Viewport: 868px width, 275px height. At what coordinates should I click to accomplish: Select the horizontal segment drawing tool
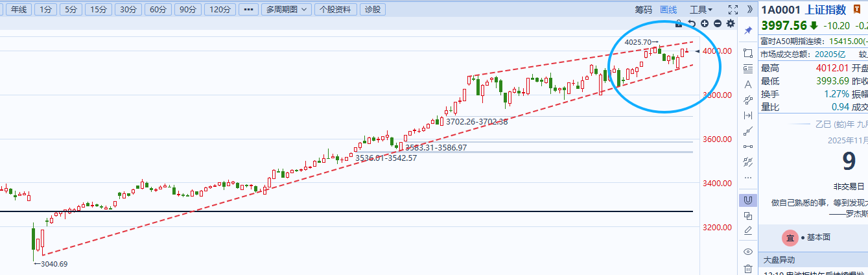(748, 147)
